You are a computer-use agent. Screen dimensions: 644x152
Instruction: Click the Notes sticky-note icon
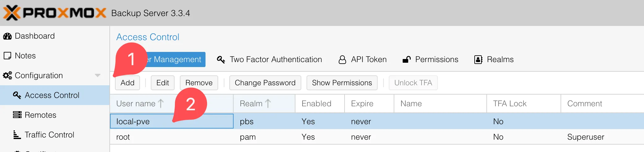pos(7,56)
